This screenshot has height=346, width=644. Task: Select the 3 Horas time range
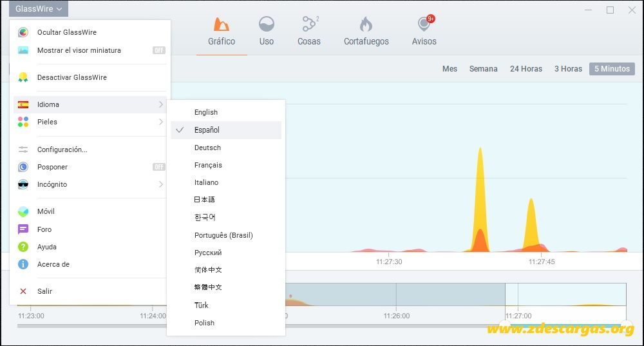pyautogui.click(x=568, y=69)
